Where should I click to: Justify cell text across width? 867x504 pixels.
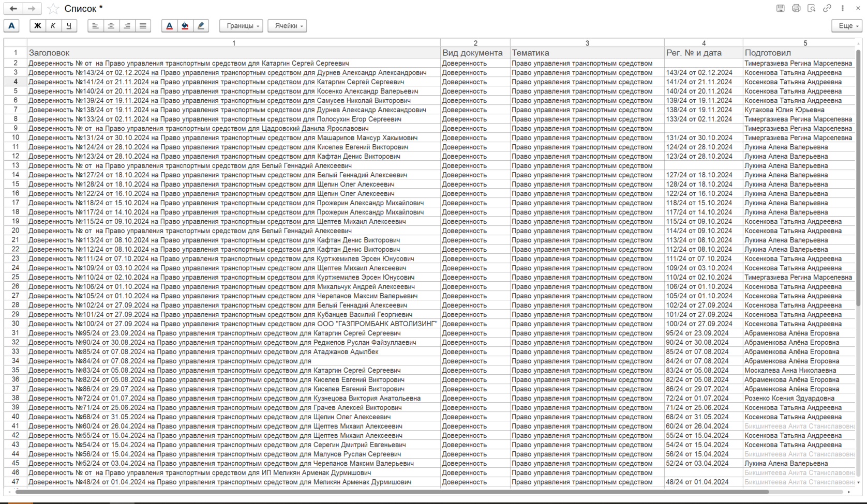pos(143,26)
